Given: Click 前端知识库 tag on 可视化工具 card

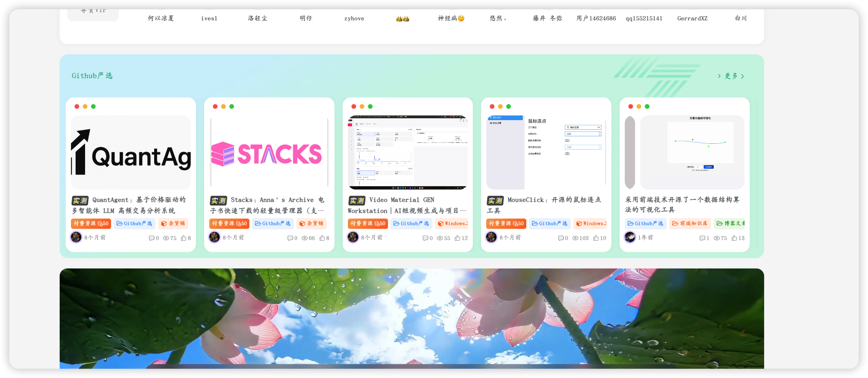Looking at the screenshot, I should [690, 223].
